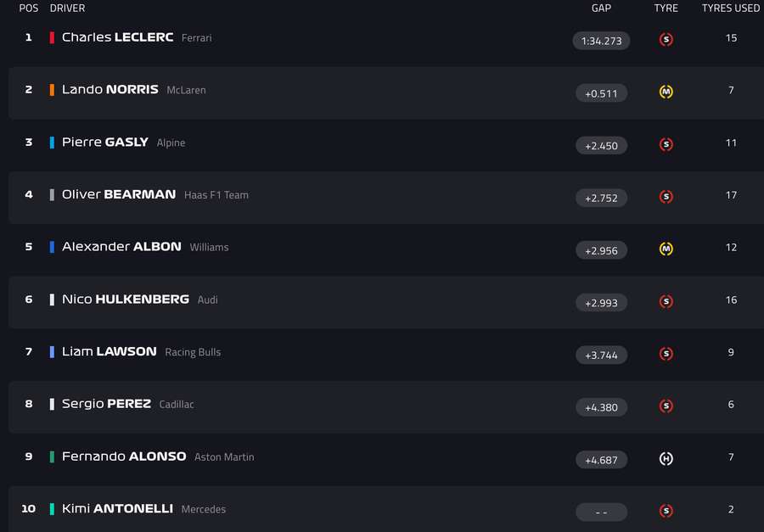
Task: Select Charles Leclerc driver name
Action: tap(117, 38)
